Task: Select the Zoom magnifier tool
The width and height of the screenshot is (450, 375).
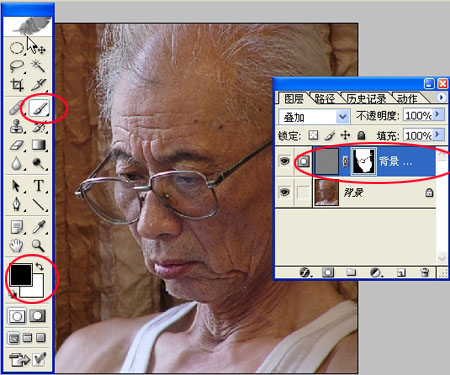Action: click(38, 246)
